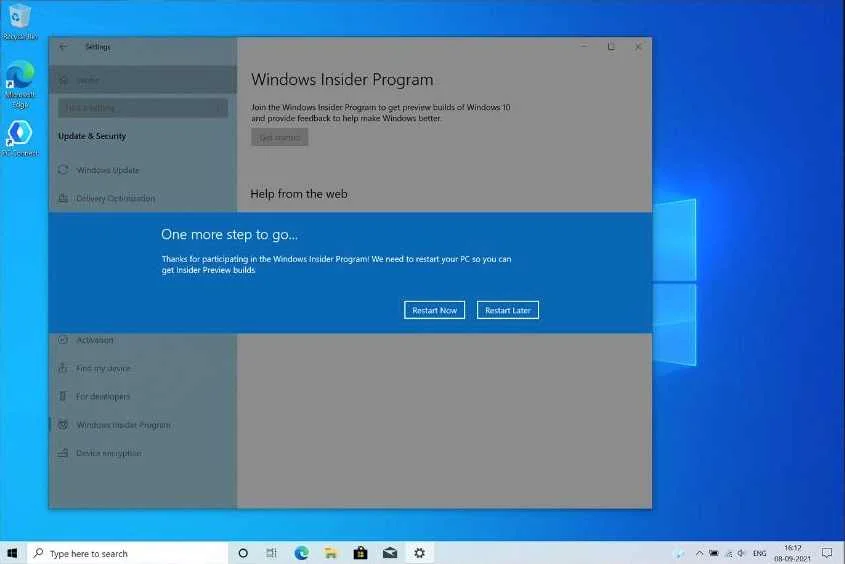Launch Microsoft Edge desktop shortcut
The image size is (845, 564).
click(x=20, y=85)
